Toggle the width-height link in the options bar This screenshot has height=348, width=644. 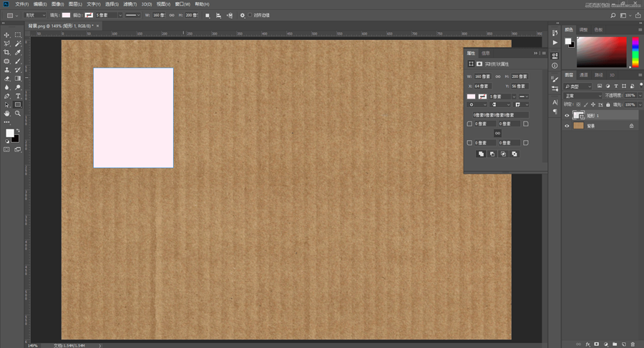172,15
